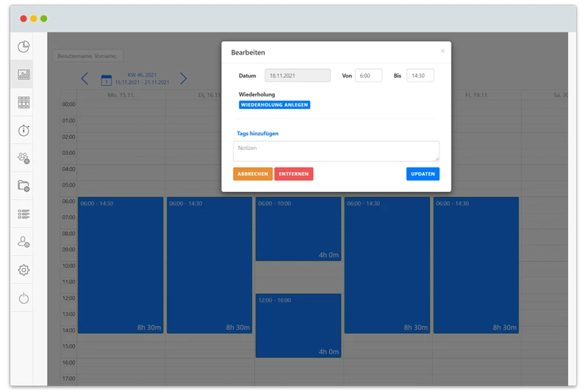Click the Tags hinzufügen link
Image resolution: width=588 pixels, height=392 pixels.
pyautogui.click(x=258, y=134)
